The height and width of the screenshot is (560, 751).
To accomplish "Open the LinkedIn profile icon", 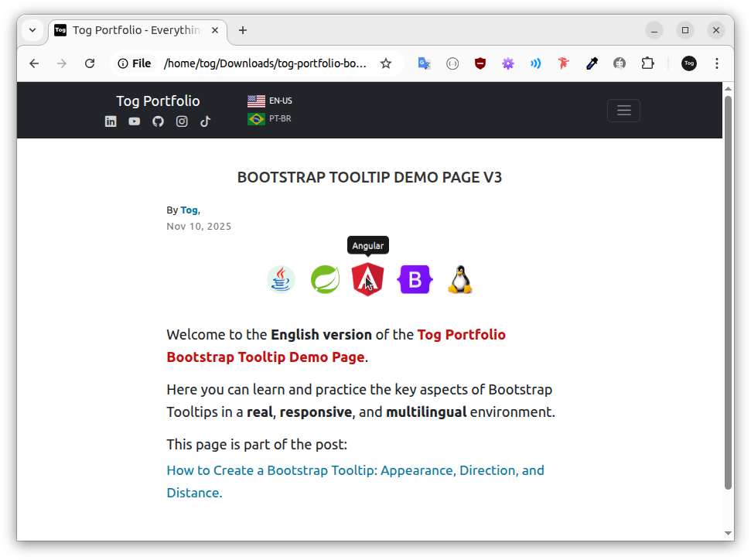I will point(111,121).
